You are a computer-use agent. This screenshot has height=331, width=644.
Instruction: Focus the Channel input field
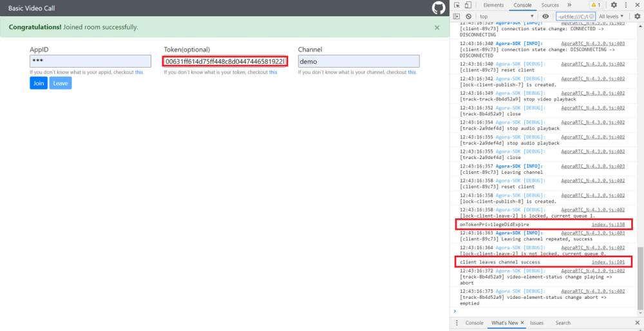[x=359, y=61]
